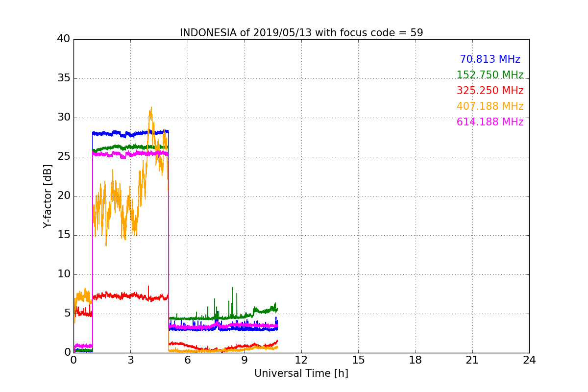Click the y-axis tick label 15
The width and height of the screenshot is (588, 392).
point(64,235)
